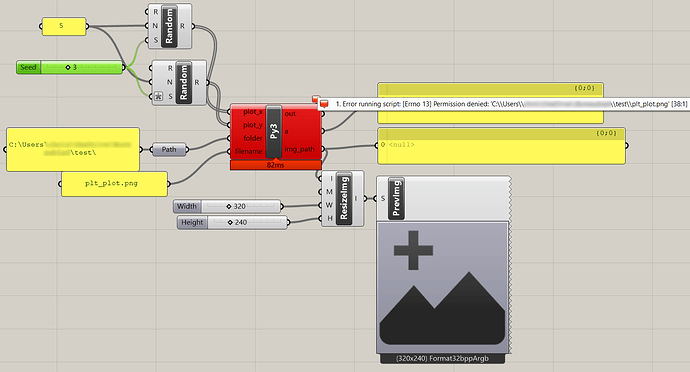Click the output panel showing 0 <null>
This screenshot has height=372, width=690.
[x=501, y=146]
